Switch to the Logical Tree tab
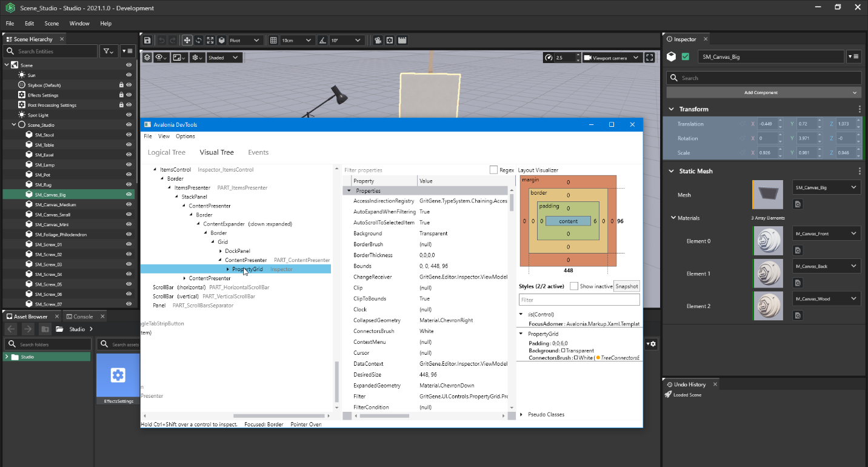The width and height of the screenshot is (868, 467). 167,152
